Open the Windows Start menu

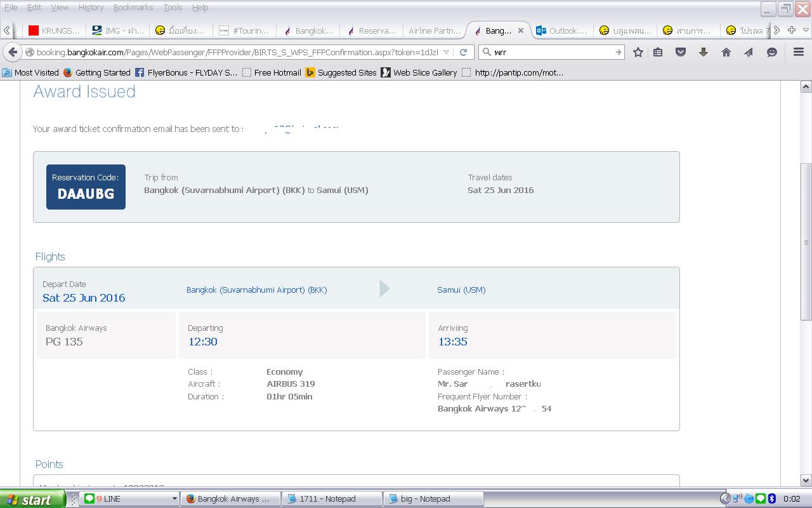[x=32, y=499]
